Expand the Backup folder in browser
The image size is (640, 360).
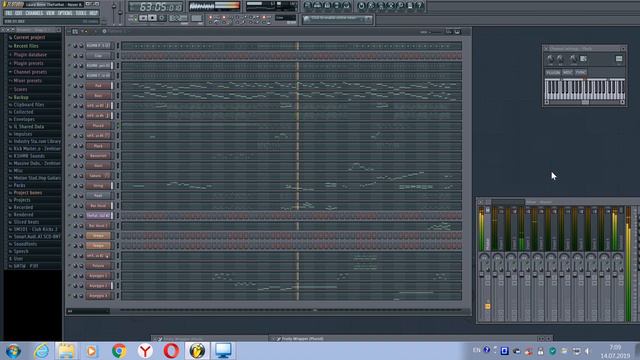point(20,98)
